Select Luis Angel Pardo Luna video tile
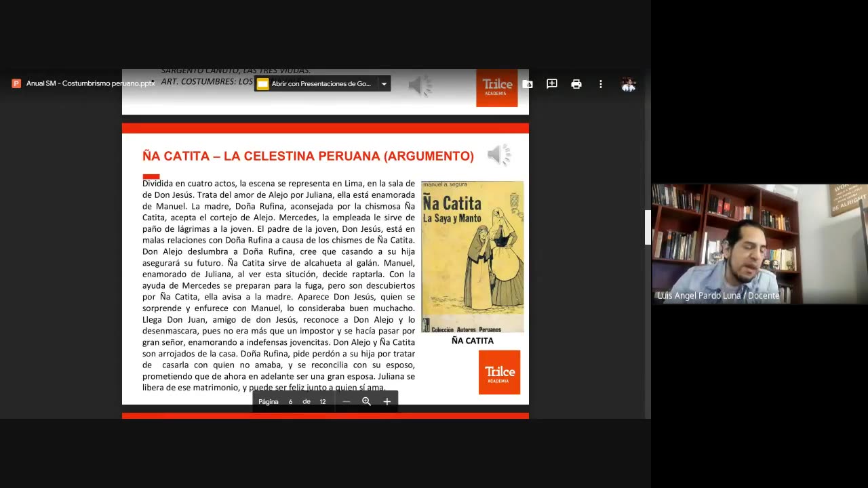868x488 pixels. [759, 243]
